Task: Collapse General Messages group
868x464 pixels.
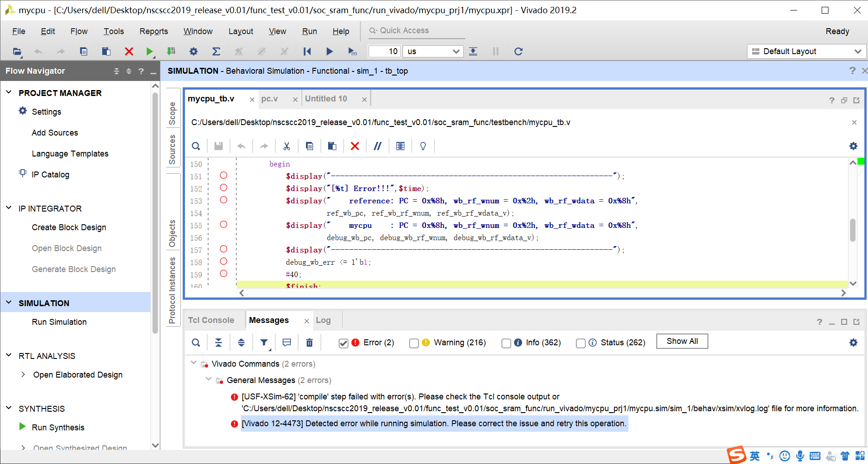Action: (209, 379)
